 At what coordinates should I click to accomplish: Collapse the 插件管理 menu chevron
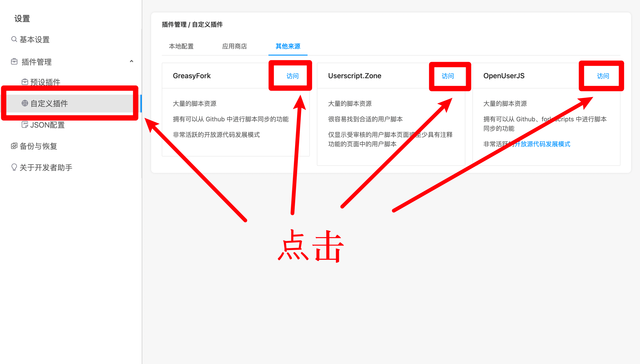click(x=132, y=61)
